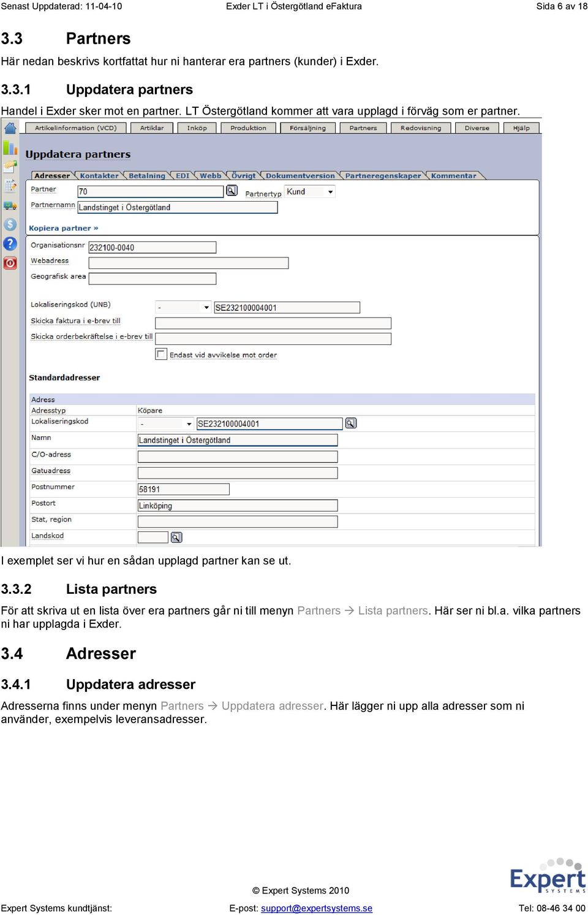Image resolution: width=588 pixels, height=915 pixels.
Task: Click the address Namn input field
Action: [238, 440]
